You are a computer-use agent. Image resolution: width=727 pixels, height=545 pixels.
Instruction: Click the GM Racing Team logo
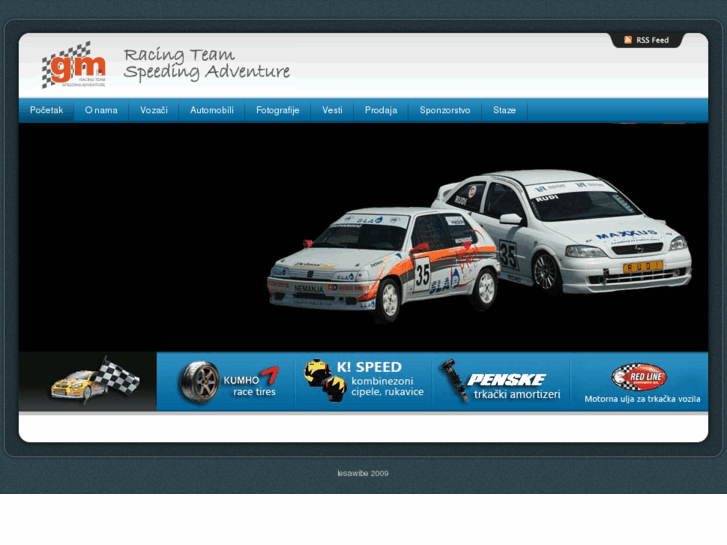(x=74, y=65)
